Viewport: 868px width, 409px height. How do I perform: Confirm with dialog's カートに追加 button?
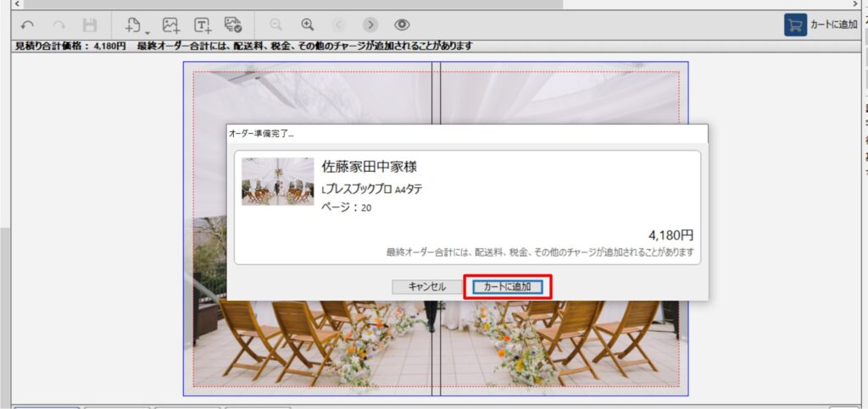pos(507,286)
